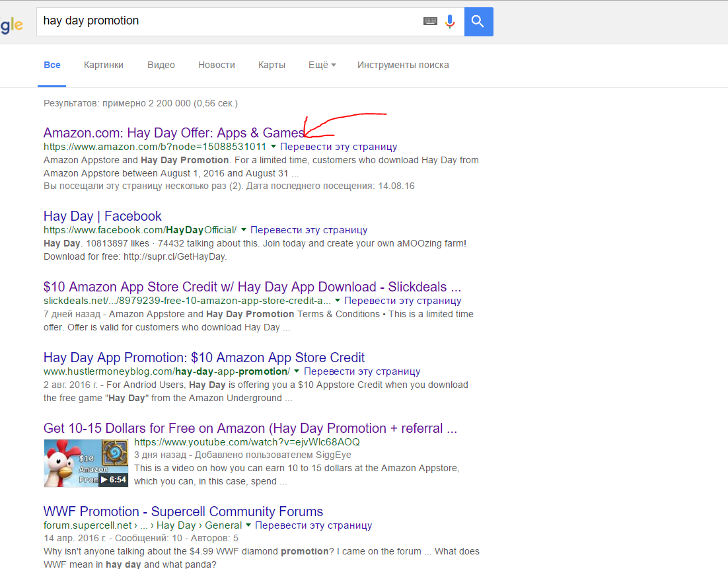The height and width of the screenshot is (569, 728).
Task: Open 'Hay Day | Facebook' result
Action: coord(102,216)
